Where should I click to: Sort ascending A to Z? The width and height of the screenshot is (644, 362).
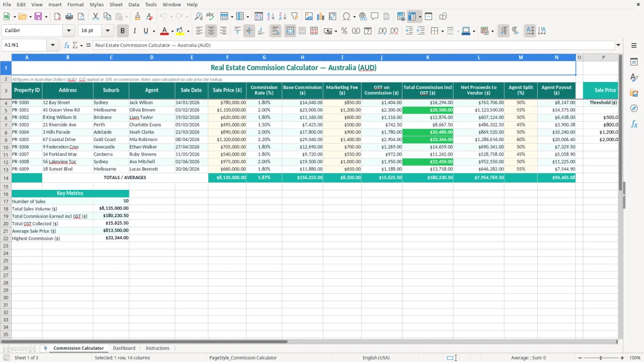(x=271, y=17)
